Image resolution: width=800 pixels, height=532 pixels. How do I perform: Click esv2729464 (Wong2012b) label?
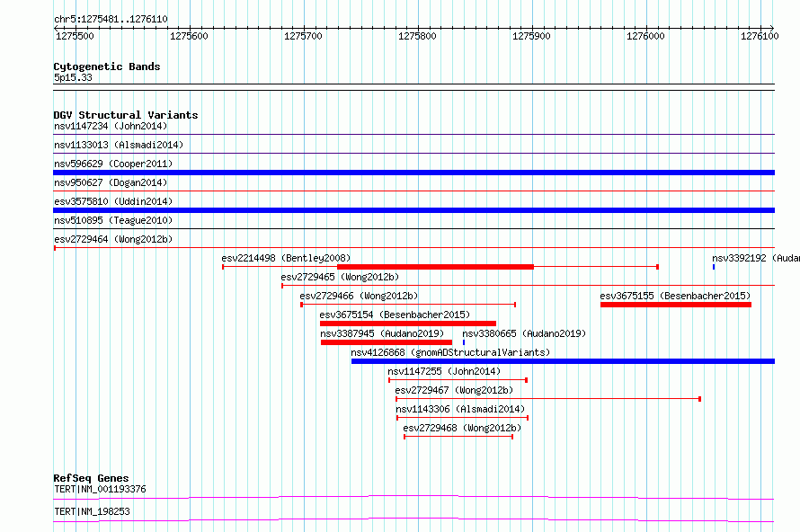[113, 239]
